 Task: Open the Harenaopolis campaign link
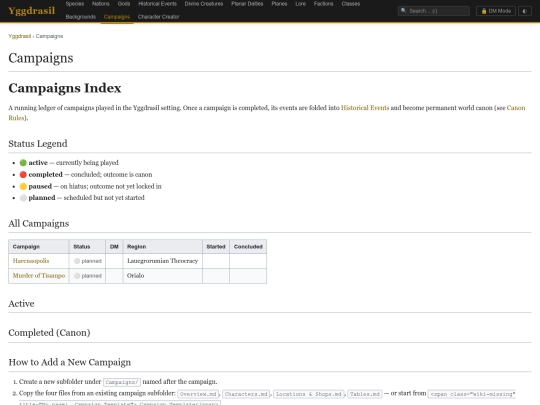31,261
